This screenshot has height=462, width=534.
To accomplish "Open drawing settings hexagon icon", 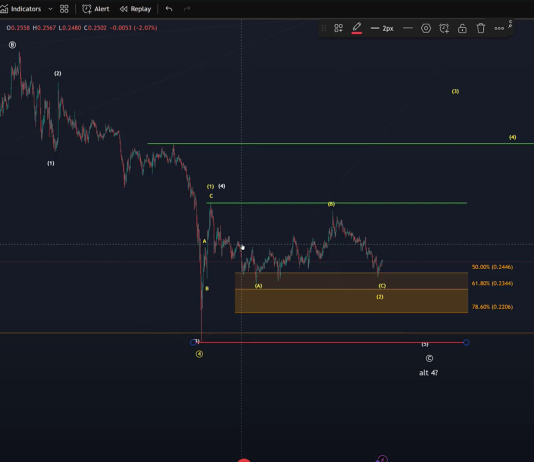I will click(426, 28).
